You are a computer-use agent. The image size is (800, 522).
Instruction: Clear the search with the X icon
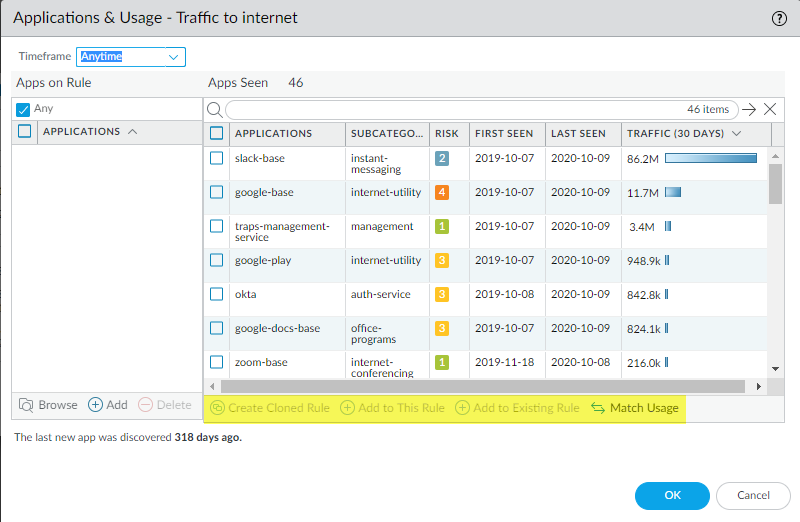pyautogui.click(x=769, y=110)
